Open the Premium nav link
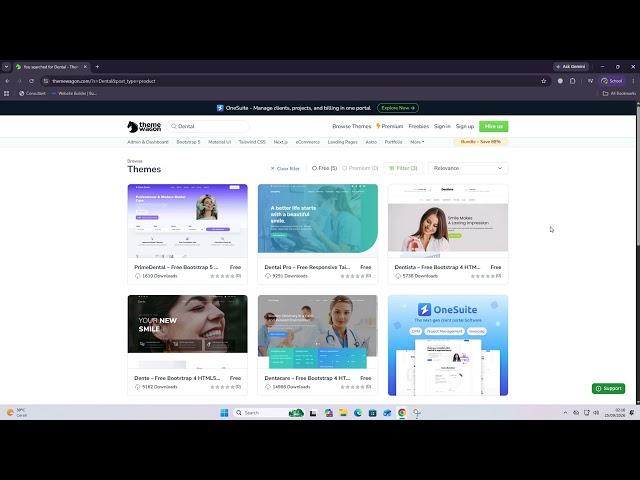Viewport: 640px width, 480px height. pyautogui.click(x=389, y=127)
